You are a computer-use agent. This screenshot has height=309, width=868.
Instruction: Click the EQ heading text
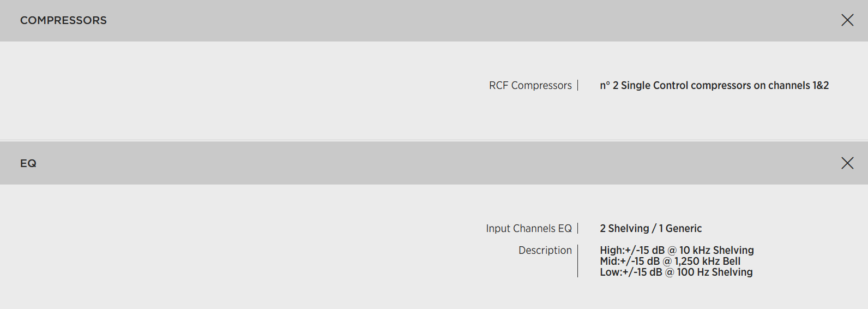point(28,163)
